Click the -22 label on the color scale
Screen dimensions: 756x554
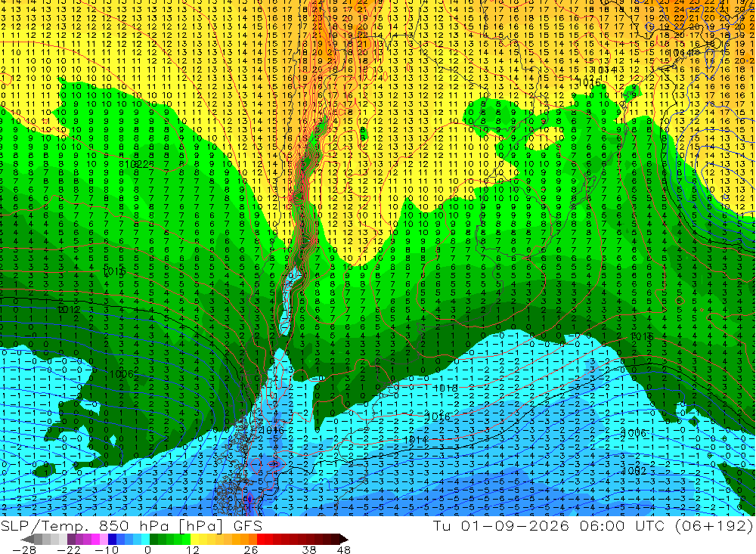click(69, 549)
